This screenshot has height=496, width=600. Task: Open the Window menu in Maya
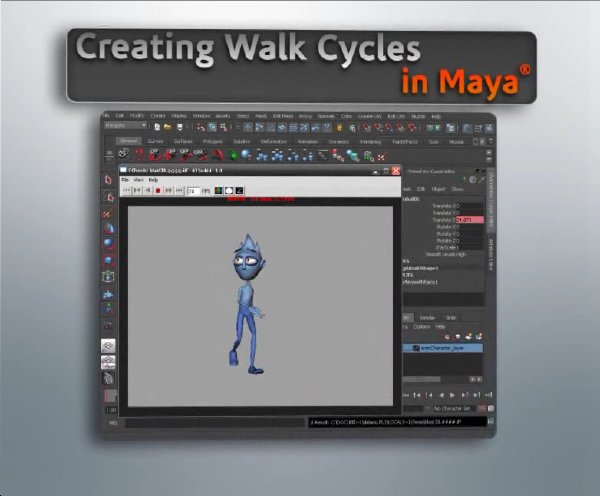coord(201,116)
